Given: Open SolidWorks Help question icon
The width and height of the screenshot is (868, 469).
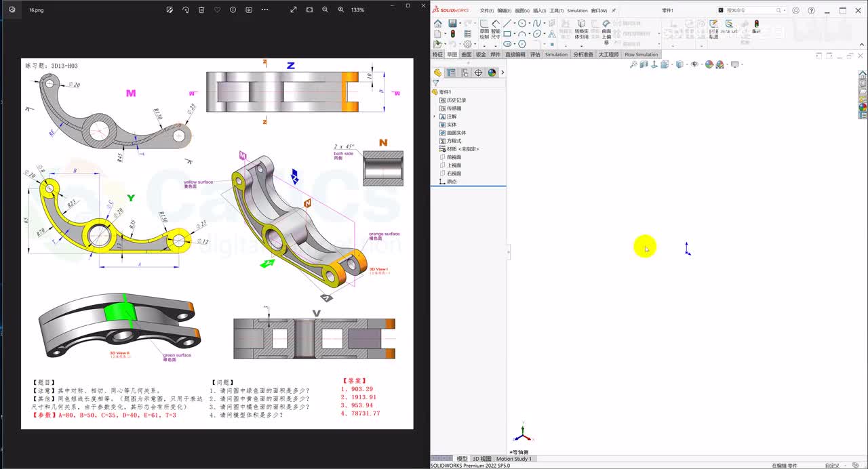Looking at the screenshot, I should [x=812, y=11].
